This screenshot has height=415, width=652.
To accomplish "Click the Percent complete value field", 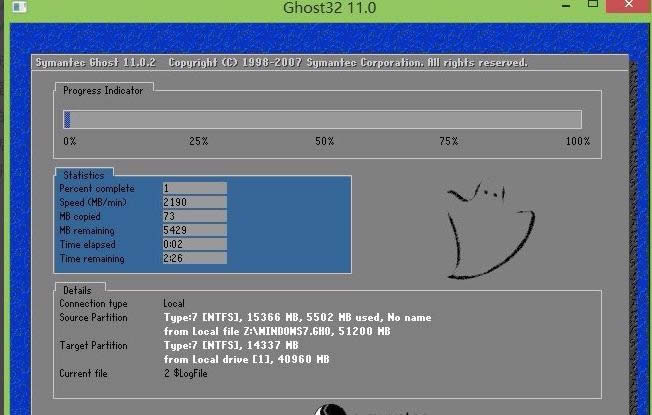I will tap(195, 188).
